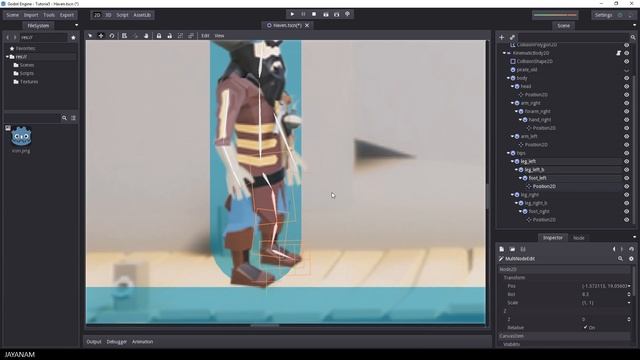Select the icon.png thumbnail
This screenshot has height=360, width=640.
pos(21,137)
